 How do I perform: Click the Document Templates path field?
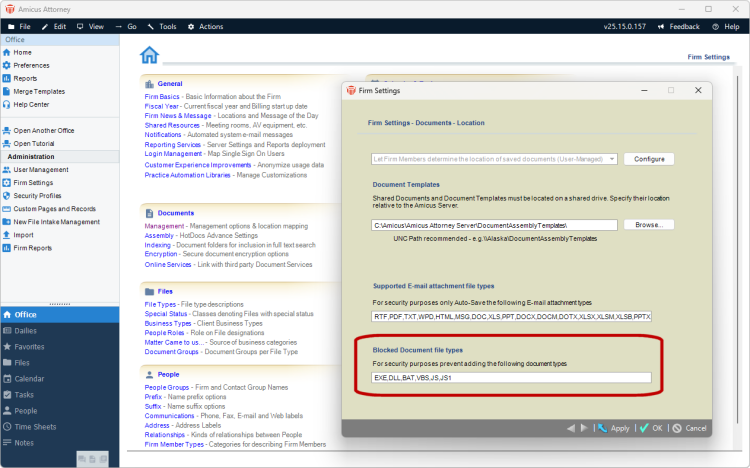click(x=494, y=225)
